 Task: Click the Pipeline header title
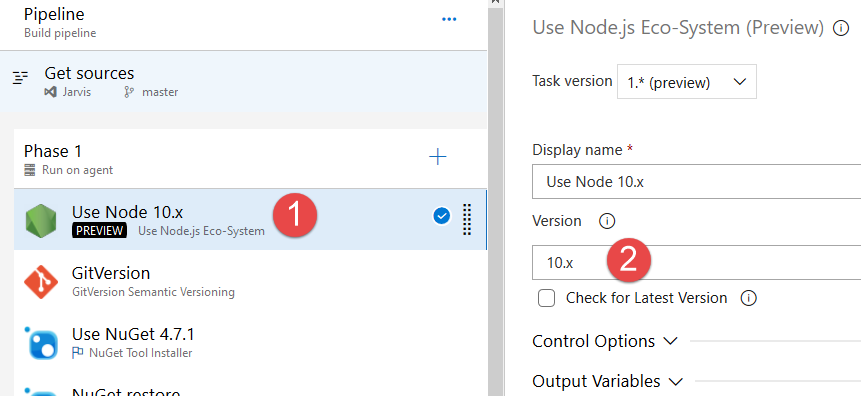tap(54, 14)
